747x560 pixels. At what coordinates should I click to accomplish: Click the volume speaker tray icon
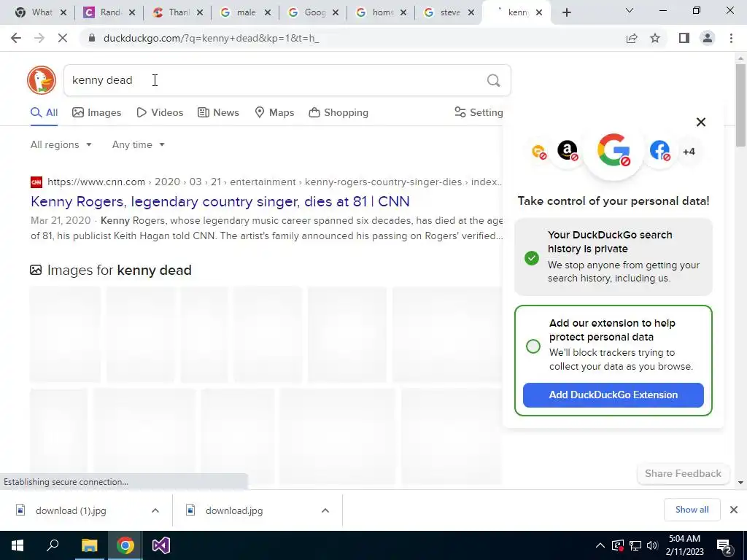[652, 545]
